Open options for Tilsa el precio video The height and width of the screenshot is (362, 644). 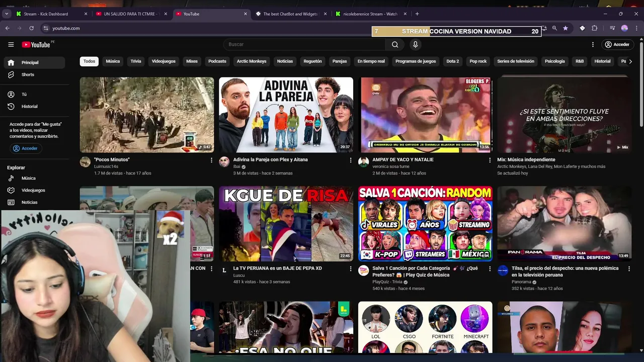coord(629,269)
